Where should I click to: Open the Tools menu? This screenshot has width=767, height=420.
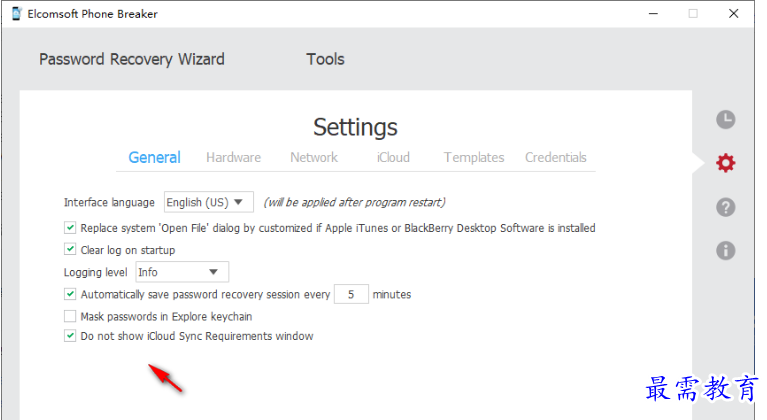pyautogui.click(x=325, y=59)
